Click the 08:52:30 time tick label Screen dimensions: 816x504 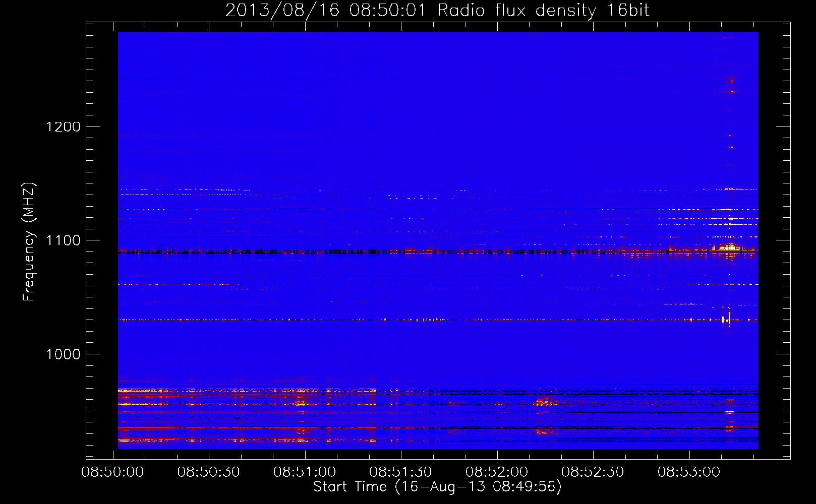point(593,472)
